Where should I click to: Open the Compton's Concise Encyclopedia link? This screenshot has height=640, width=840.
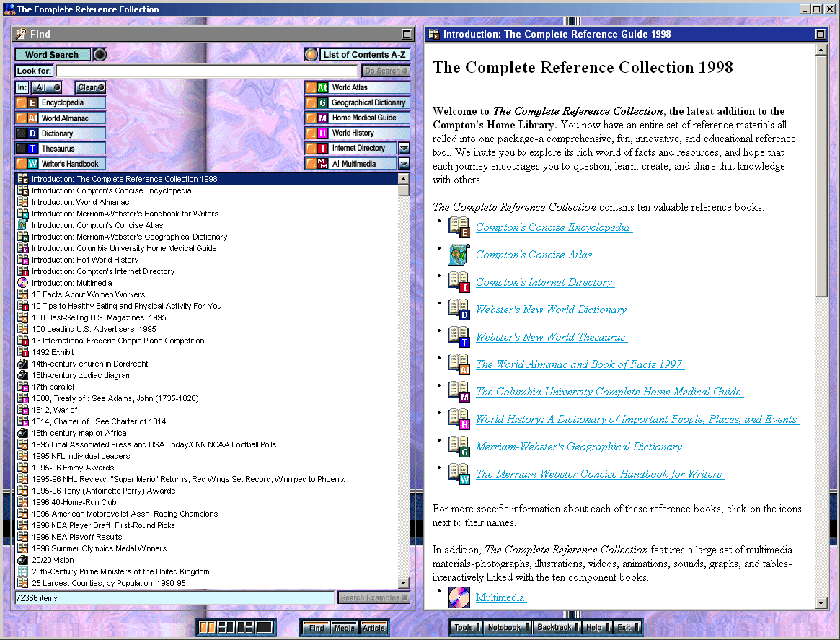(553, 227)
